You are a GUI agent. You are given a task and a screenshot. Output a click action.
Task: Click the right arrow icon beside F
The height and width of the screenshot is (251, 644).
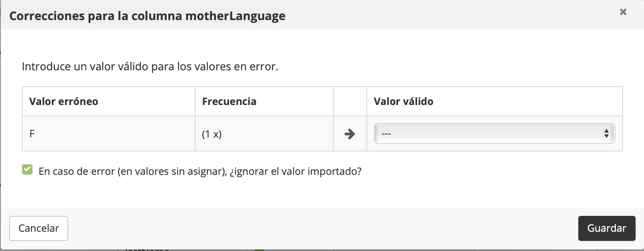[x=350, y=134]
